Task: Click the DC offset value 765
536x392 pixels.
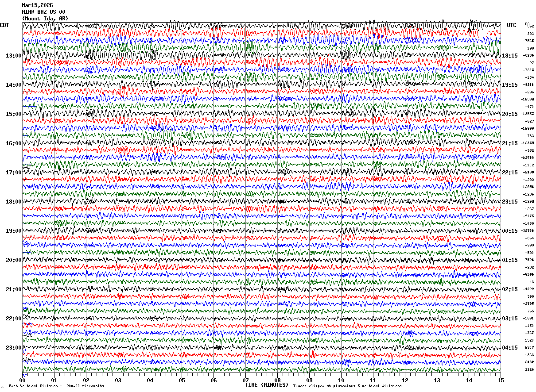Action: [530, 311]
